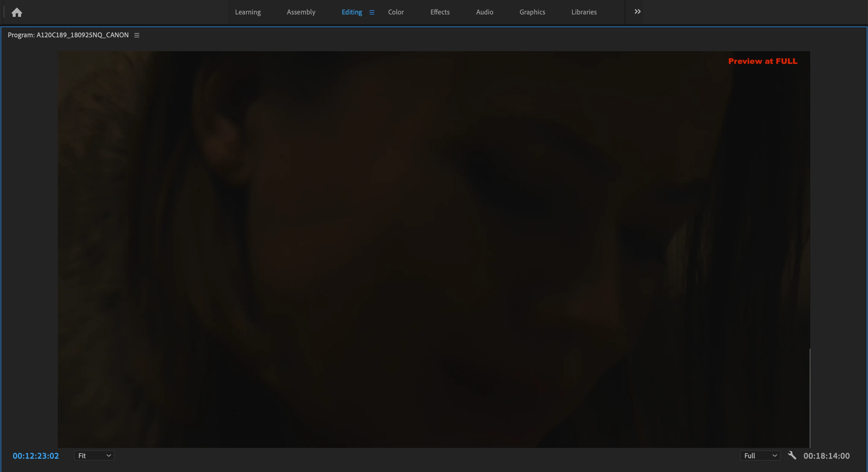
Task: Switch to the Graphics workspace
Action: pos(532,12)
